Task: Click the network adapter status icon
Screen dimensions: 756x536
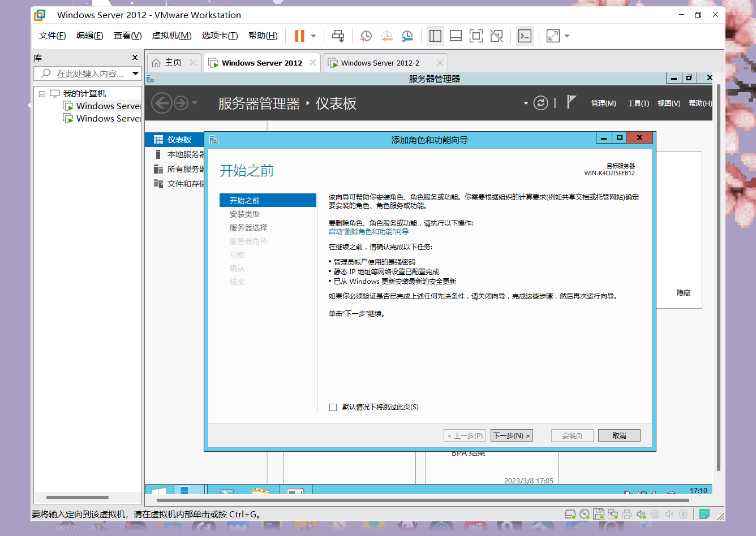Action: [x=613, y=514]
